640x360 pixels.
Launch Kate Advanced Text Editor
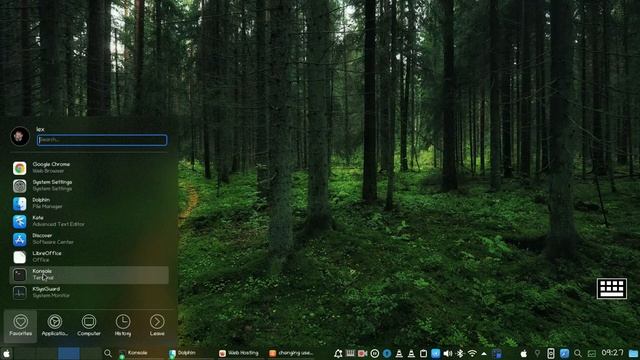click(x=89, y=221)
